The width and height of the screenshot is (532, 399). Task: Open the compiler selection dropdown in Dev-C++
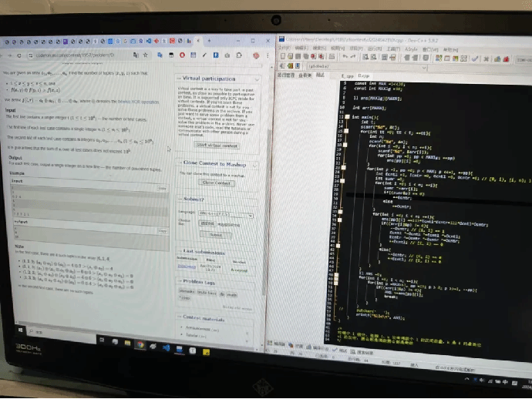coord(524,60)
